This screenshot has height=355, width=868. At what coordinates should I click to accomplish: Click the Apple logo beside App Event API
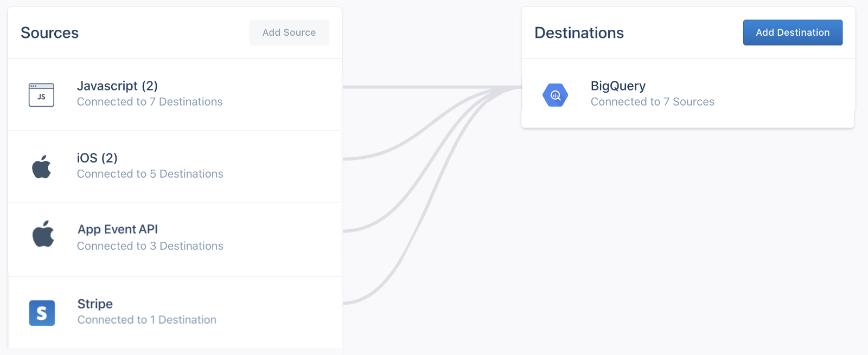43,234
